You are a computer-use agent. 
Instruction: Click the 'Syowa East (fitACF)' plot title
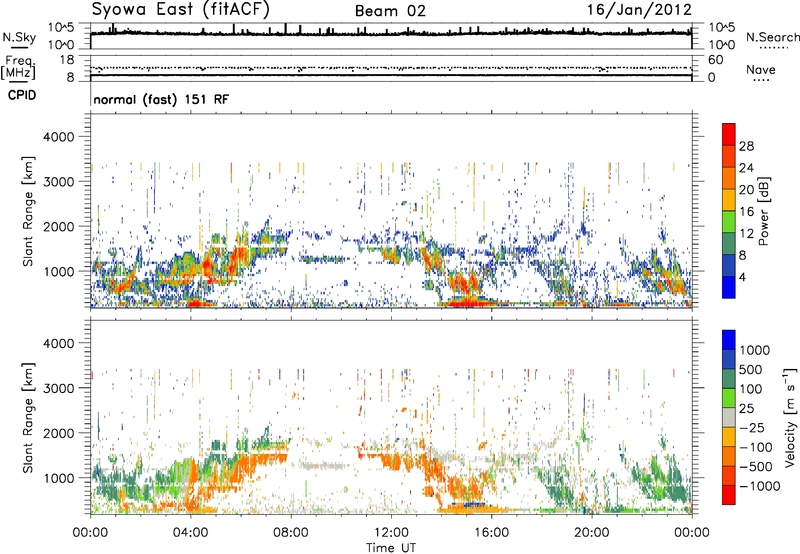181,9
